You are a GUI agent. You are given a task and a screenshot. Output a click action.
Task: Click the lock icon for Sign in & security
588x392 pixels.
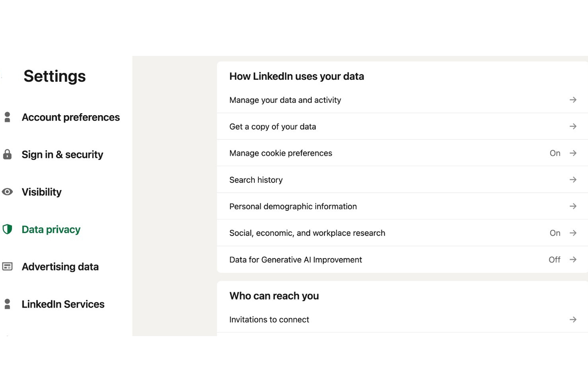click(7, 154)
